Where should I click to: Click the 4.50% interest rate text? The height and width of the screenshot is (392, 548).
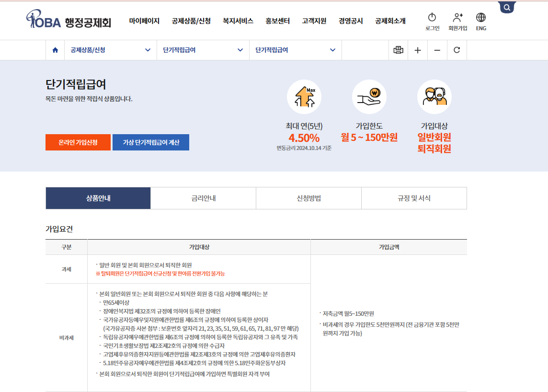[x=304, y=138]
